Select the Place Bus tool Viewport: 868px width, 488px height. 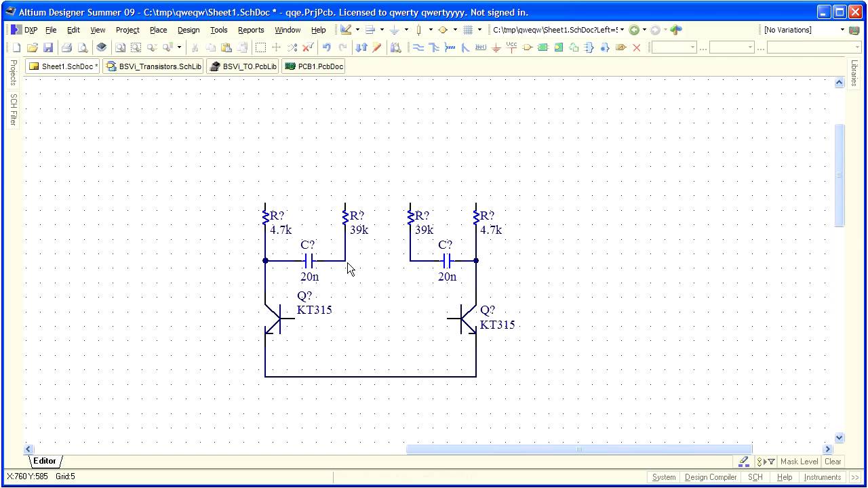point(433,47)
